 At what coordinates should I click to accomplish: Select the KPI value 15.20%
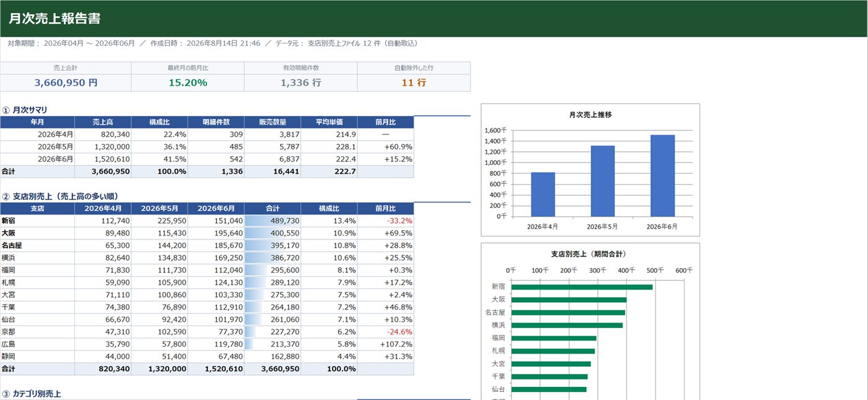coord(187,82)
